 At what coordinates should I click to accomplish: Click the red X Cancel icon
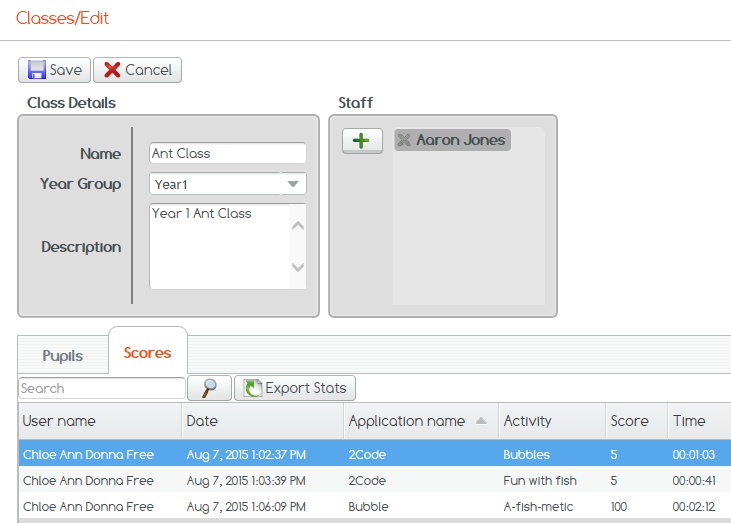point(112,70)
